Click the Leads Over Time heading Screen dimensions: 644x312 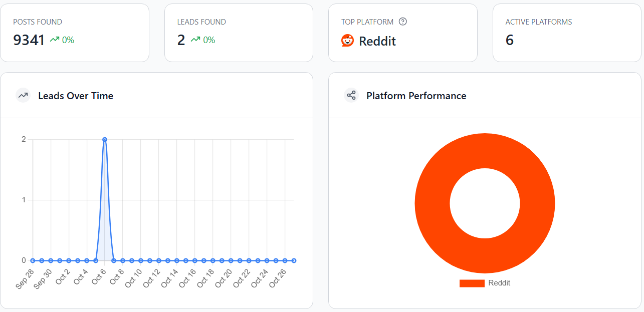pos(76,96)
